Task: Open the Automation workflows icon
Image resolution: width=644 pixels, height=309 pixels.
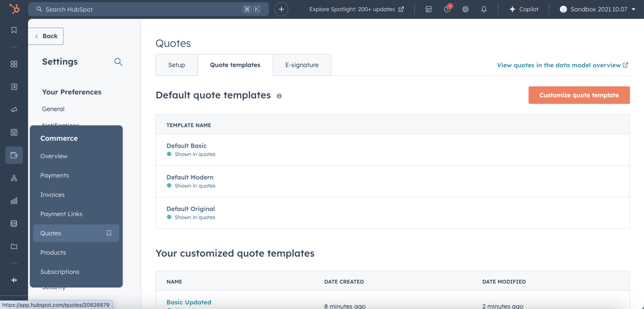Action: click(14, 178)
